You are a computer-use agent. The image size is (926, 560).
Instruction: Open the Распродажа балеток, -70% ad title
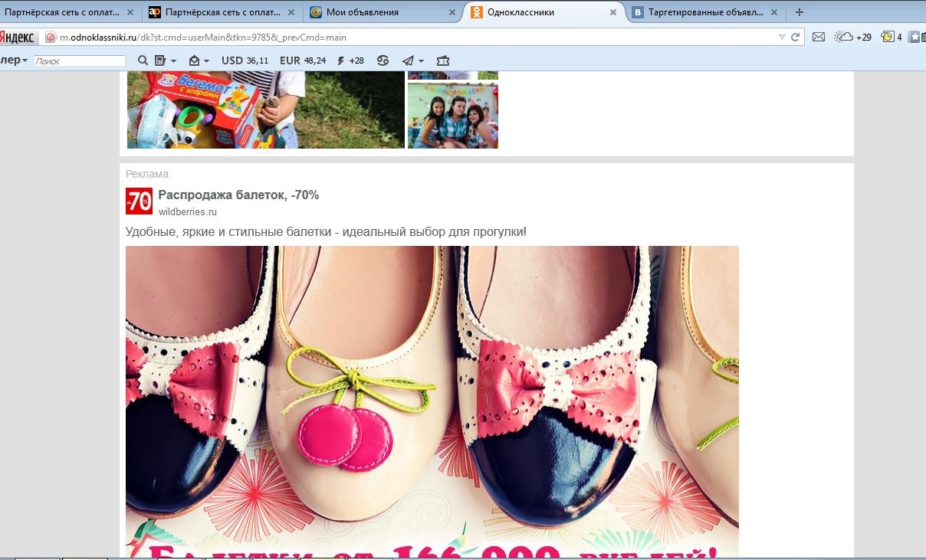tap(238, 195)
